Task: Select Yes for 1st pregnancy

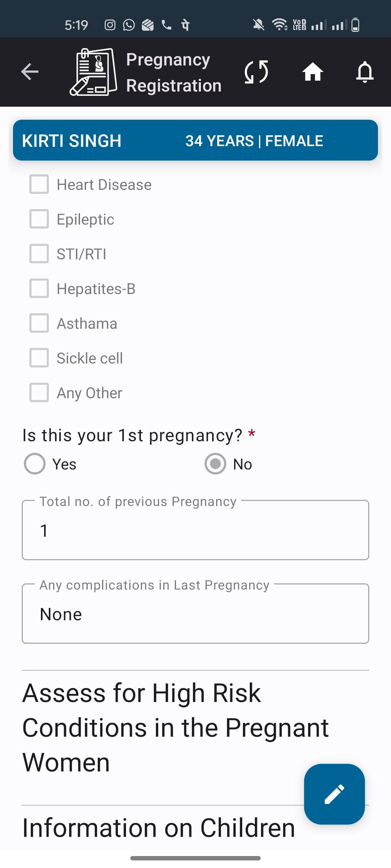Action: point(35,464)
